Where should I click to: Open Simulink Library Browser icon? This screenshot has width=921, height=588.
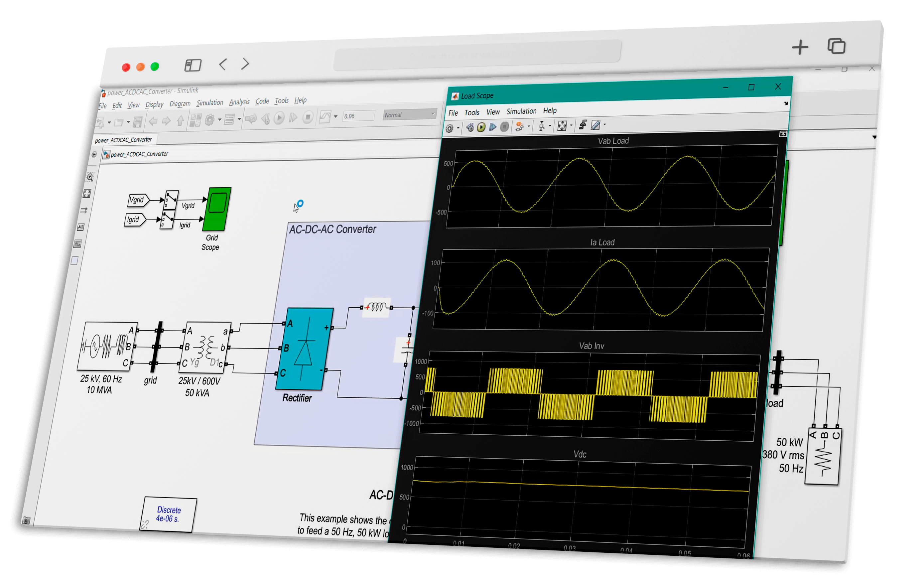click(x=196, y=120)
